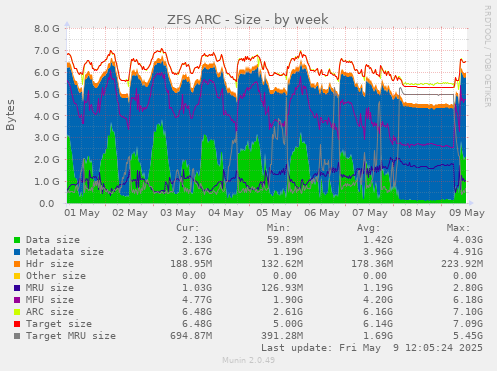Click the 'Avg:' column header

(368, 228)
